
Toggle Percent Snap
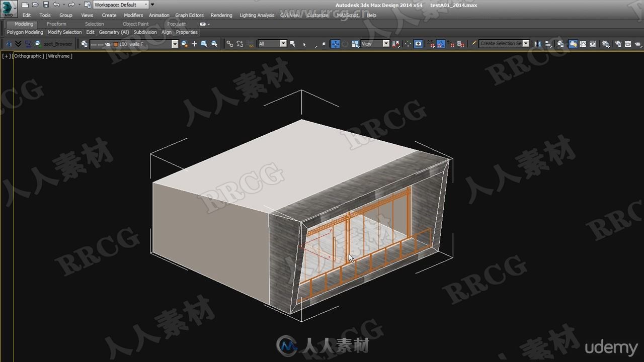pyautogui.click(x=451, y=44)
